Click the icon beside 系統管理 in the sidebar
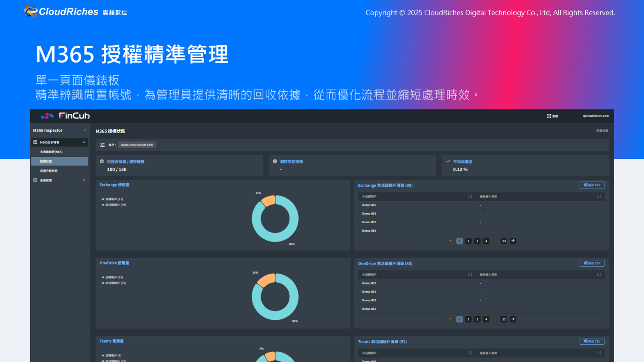 pyautogui.click(x=35, y=180)
